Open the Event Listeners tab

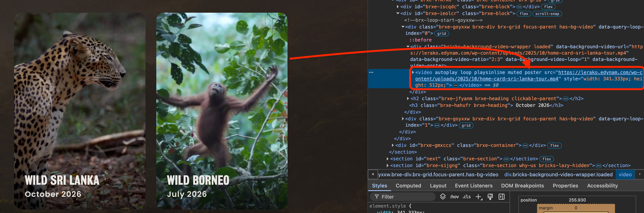pyautogui.click(x=474, y=186)
